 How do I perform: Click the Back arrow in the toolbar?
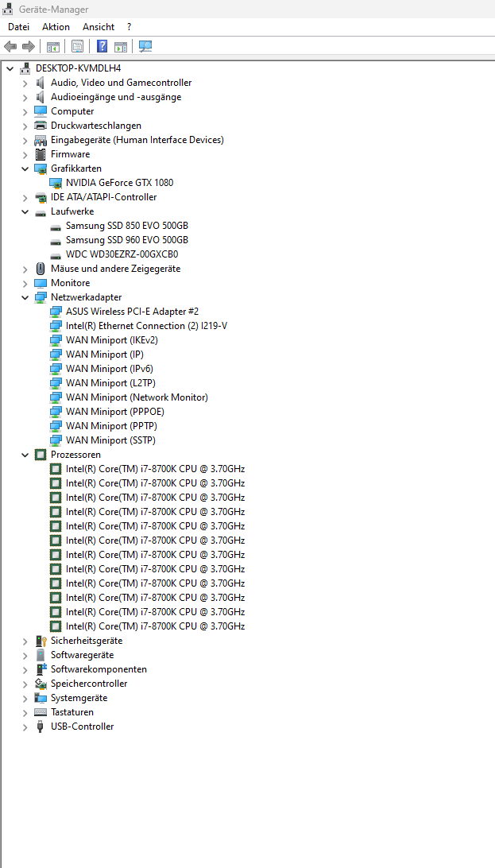tap(10, 46)
